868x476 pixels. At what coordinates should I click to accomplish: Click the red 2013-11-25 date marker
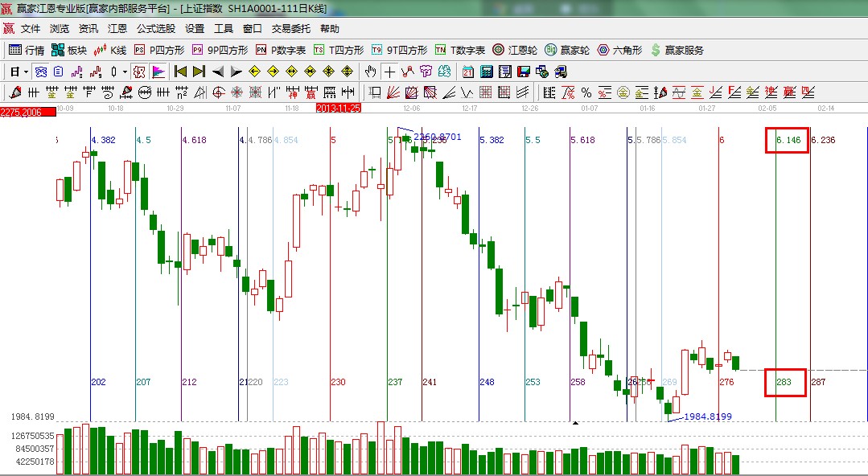[339, 107]
